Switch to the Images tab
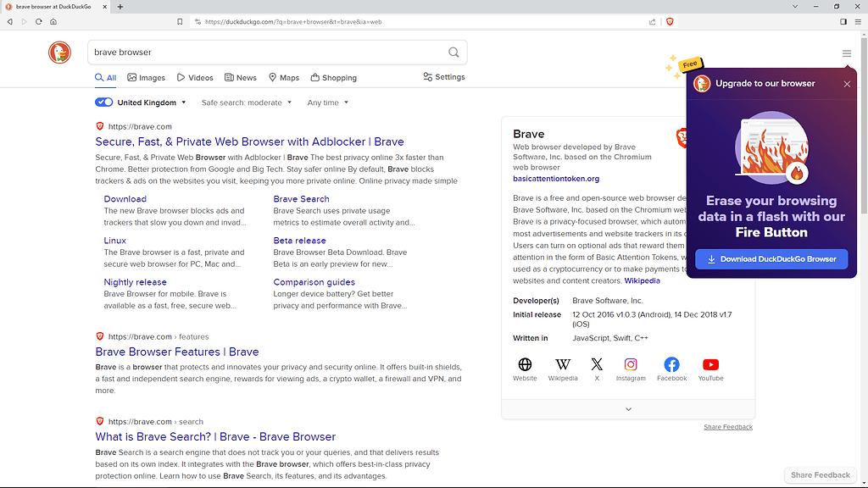The image size is (868, 488). (146, 77)
